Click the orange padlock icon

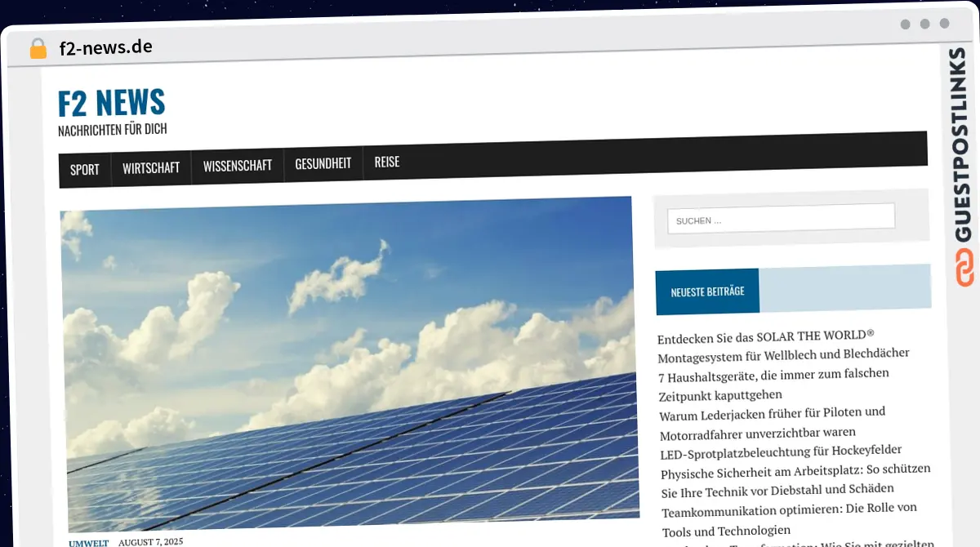38,49
